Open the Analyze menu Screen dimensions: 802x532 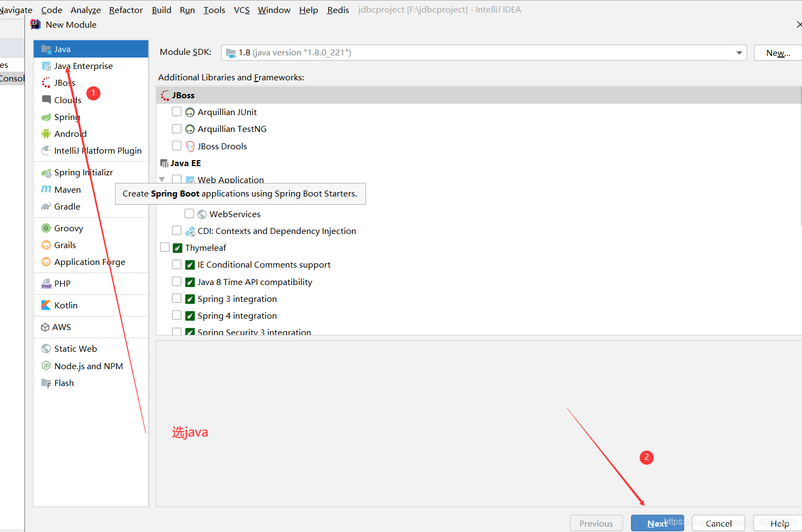(x=86, y=10)
